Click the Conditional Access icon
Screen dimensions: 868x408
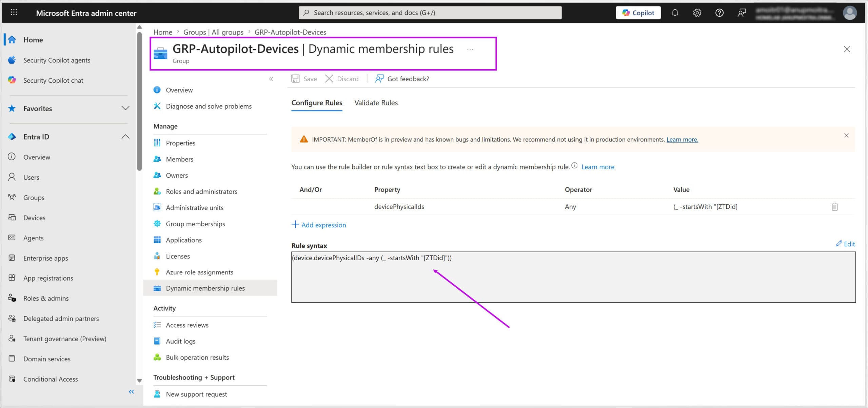pos(12,379)
